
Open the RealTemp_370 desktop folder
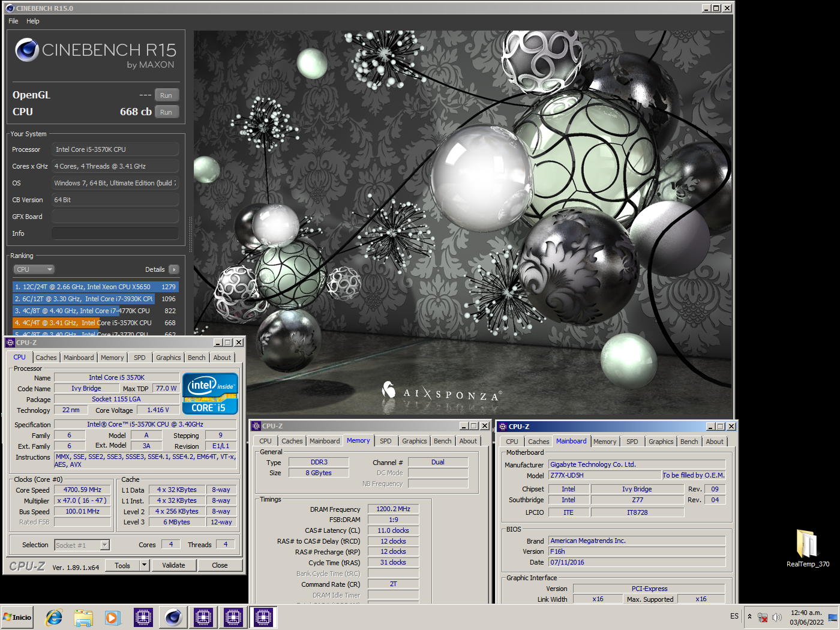click(808, 548)
